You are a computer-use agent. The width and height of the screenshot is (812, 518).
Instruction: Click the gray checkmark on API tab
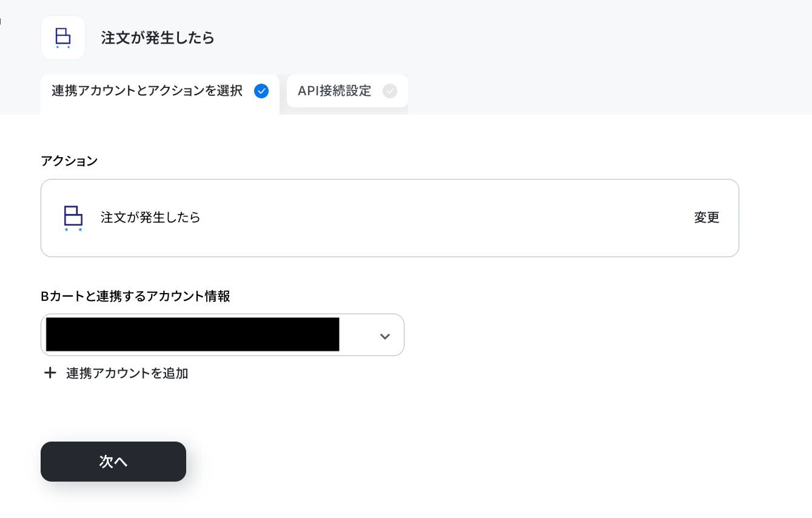pos(390,91)
